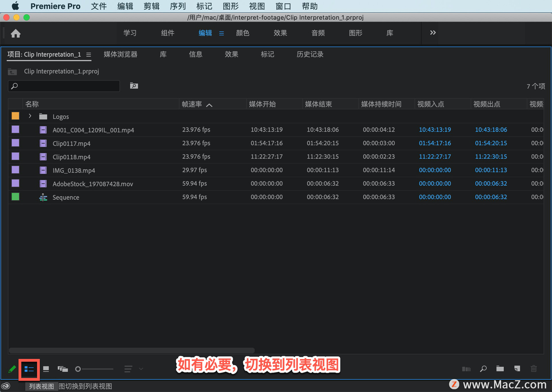Switch to Freeform View icon
The width and height of the screenshot is (552, 392).
click(63, 369)
